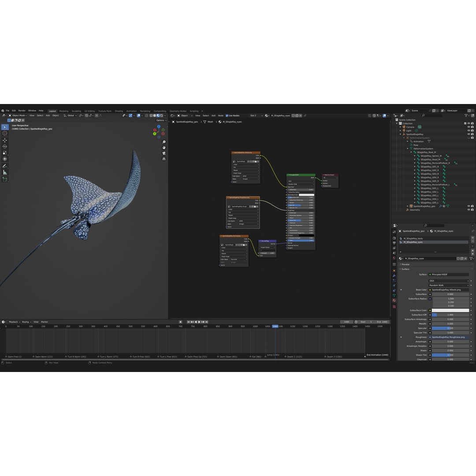Viewport: 476px width, 476px height.
Task: Expand SEagleRay_Head_M bone in outliner
Action: click(x=415, y=160)
